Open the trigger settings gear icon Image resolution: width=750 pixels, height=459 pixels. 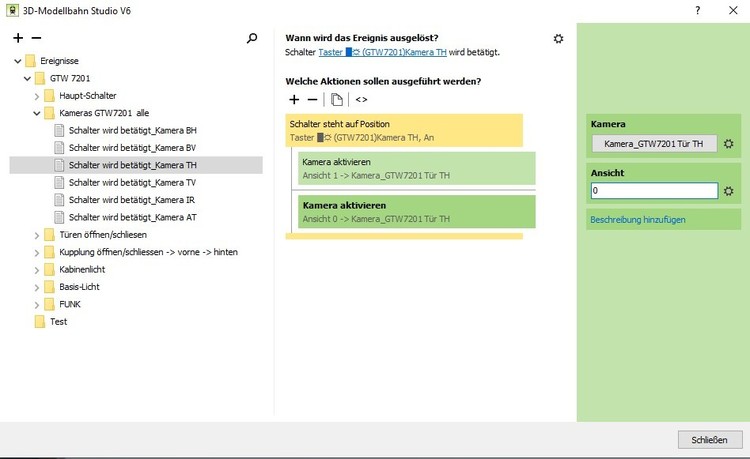pos(558,38)
